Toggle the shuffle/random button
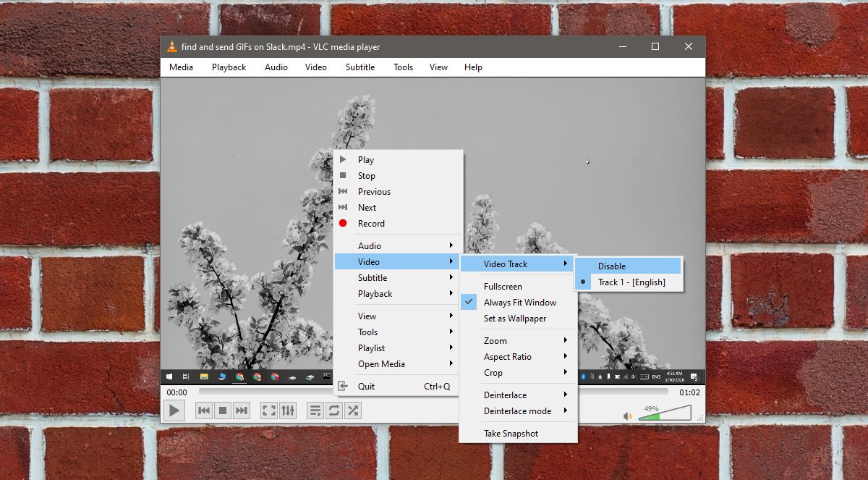The height and width of the screenshot is (480, 868). [x=353, y=410]
